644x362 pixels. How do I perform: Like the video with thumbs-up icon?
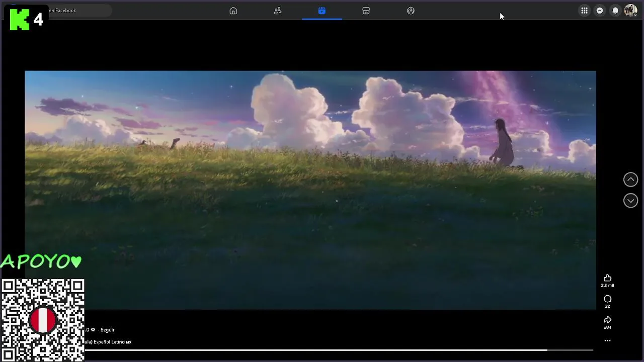coord(607,278)
